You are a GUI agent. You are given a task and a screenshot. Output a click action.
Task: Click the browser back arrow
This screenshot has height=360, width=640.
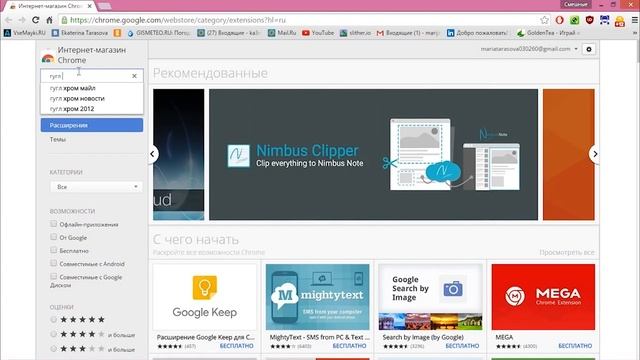coord(9,20)
